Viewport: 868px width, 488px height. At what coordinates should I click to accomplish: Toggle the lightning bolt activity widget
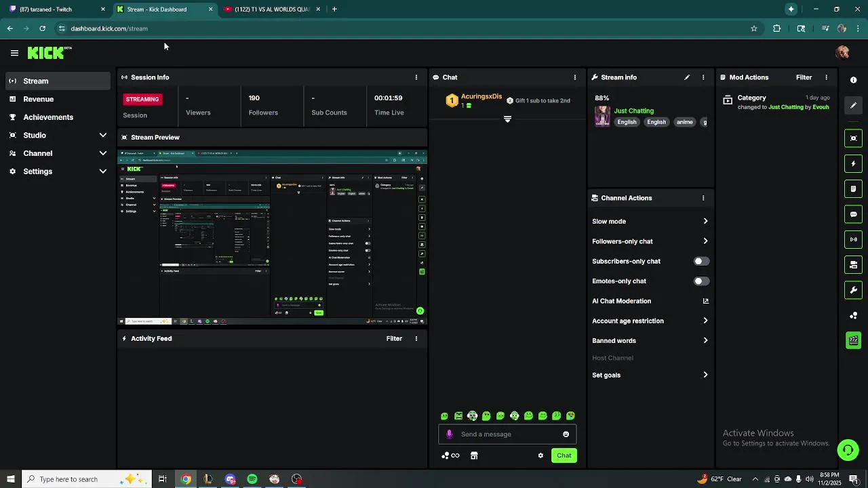pyautogui.click(x=854, y=163)
